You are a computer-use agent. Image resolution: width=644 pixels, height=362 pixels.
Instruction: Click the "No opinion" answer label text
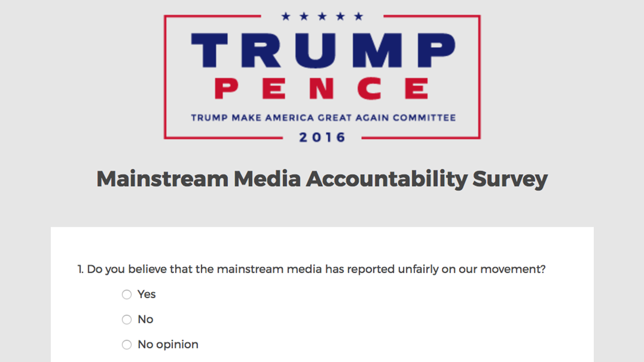[168, 345]
